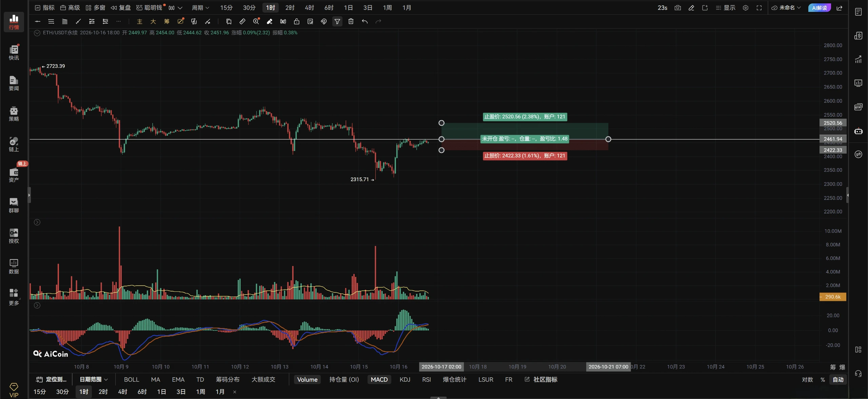Click the take-profit handle at 2520.56
The height and width of the screenshot is (399, 868).
(441, 123)
